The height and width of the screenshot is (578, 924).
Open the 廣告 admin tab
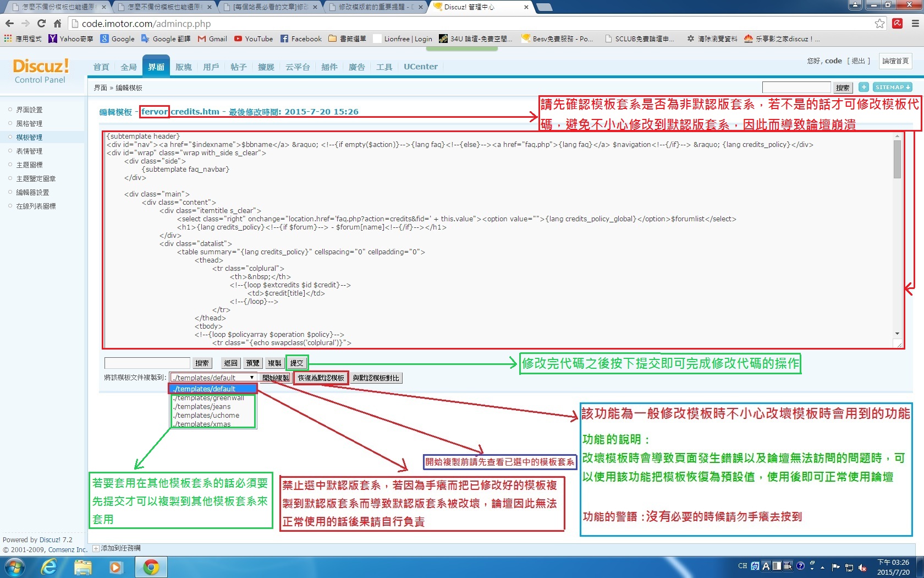357,67
